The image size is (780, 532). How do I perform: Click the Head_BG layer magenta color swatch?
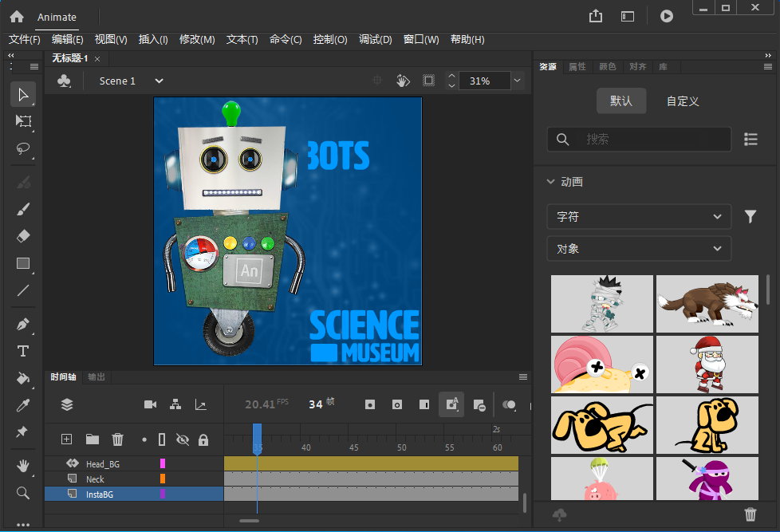point(162,463)
